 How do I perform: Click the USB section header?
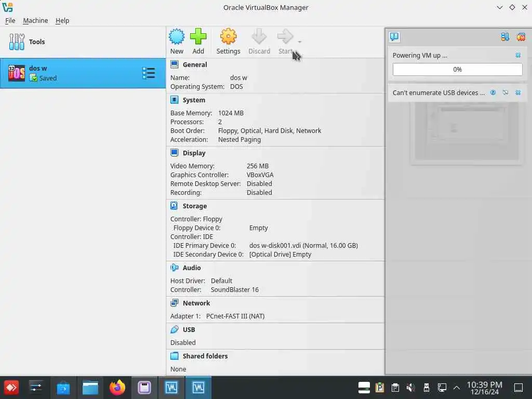[189, 329]
